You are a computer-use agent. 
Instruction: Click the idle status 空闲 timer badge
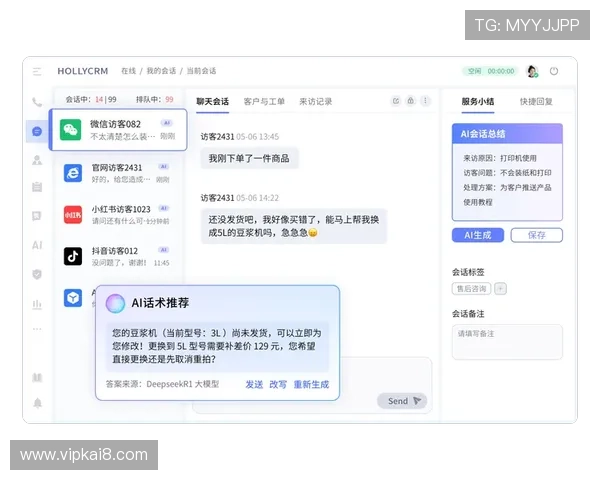[491, 71]
